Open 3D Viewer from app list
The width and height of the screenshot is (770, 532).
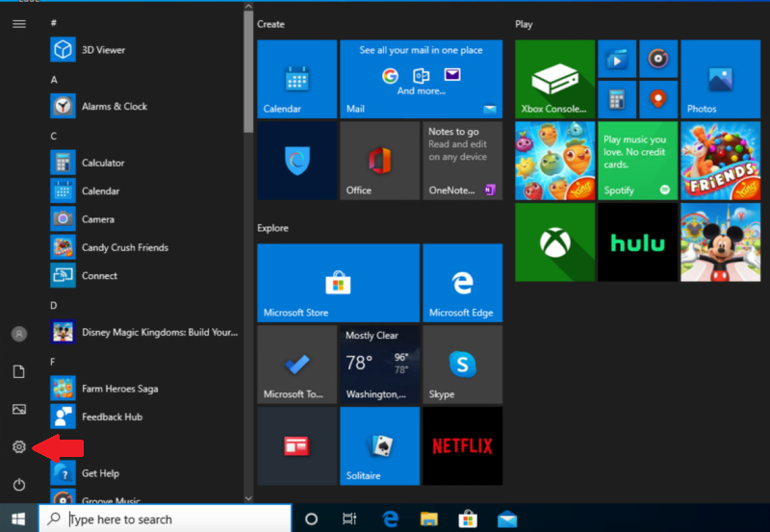point(103,50)
